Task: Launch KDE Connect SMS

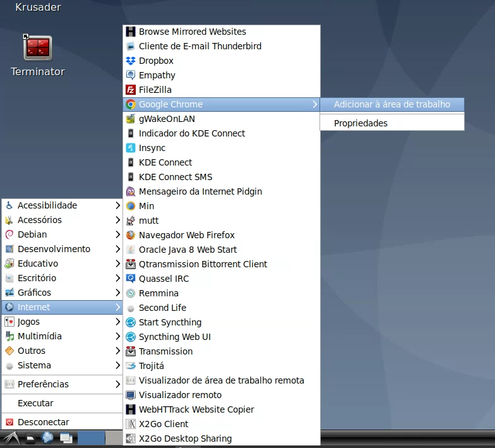Action: coord(222,177)
